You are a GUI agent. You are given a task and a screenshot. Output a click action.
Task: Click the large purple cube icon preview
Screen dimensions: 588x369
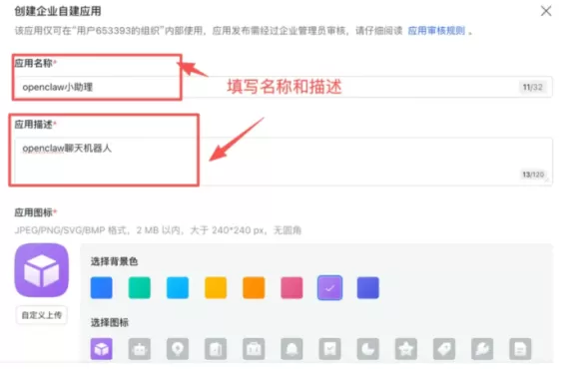[x=42, y=270]
